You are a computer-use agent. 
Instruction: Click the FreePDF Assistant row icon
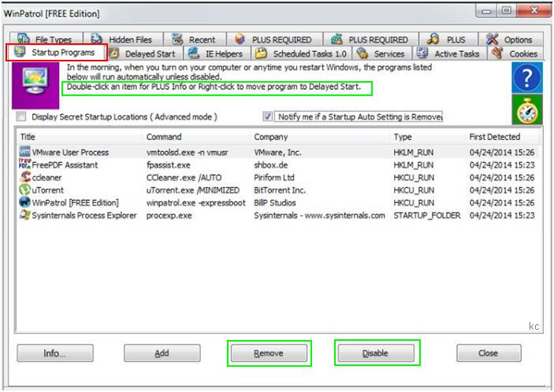(x=24, y=165)
